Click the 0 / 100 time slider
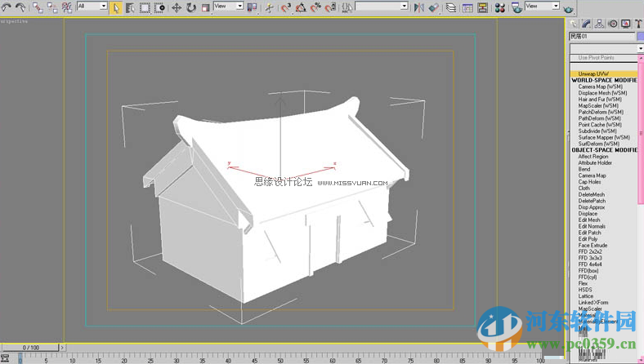644x364 pixels. tap(31, 348)
